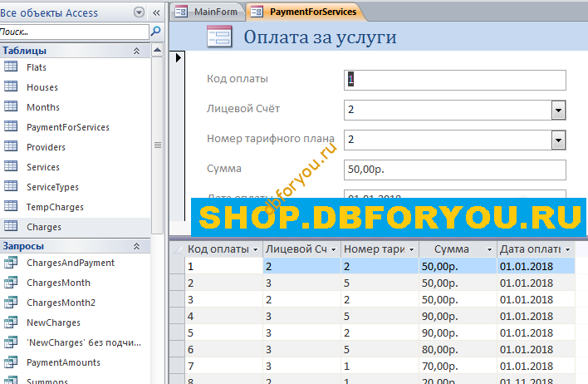
Task: Collapse the navigation pane with double chevron
Action: 156,13
